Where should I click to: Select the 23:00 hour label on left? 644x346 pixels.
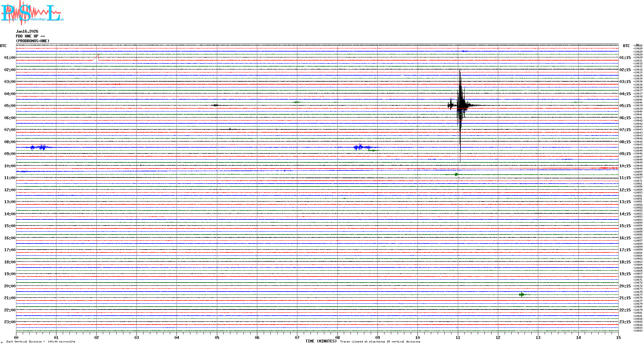(x=10, y=322)
